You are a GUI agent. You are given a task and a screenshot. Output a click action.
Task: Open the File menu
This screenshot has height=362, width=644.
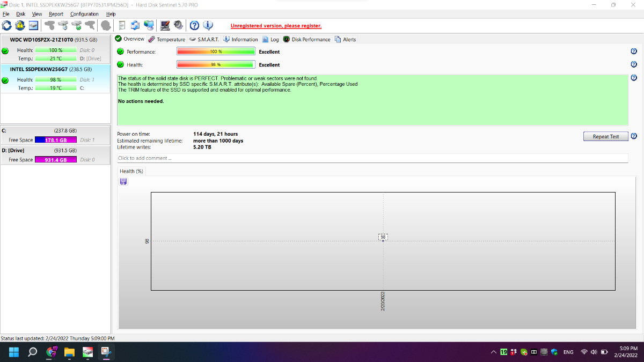click(6, 14)
